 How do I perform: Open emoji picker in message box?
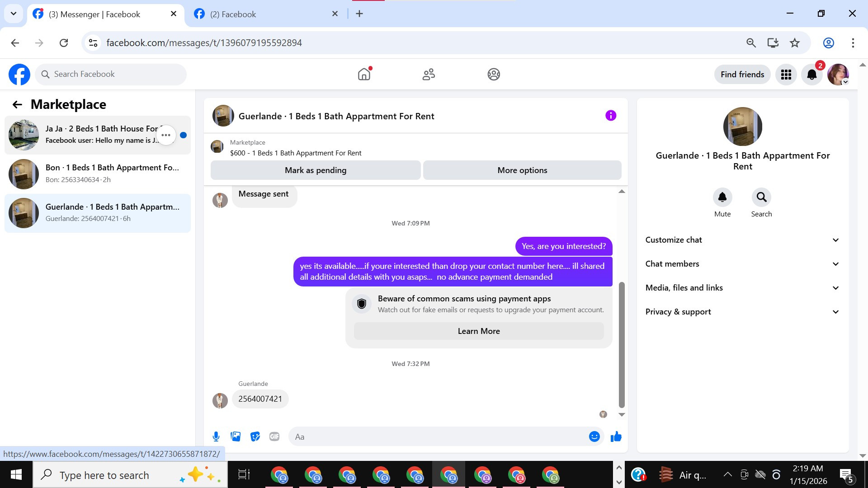coord(594,436)
